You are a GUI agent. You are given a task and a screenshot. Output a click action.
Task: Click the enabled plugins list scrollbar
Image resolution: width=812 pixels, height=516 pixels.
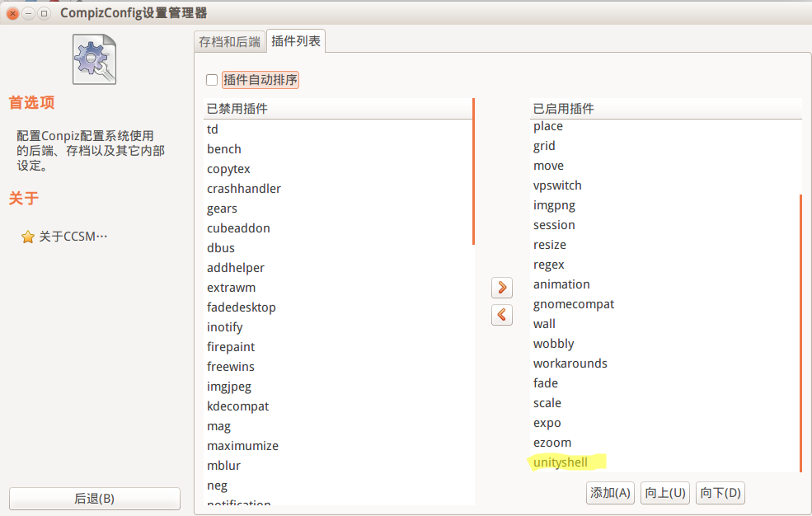coord(800,333)
